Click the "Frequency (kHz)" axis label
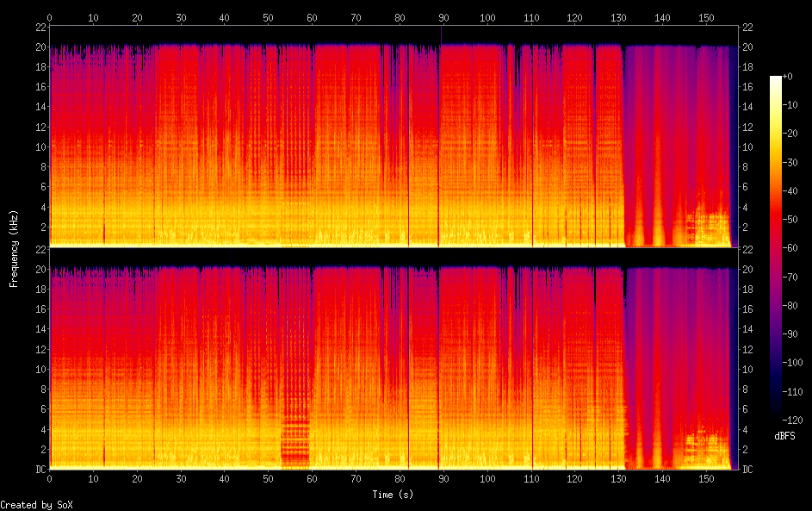 point(14,248)
